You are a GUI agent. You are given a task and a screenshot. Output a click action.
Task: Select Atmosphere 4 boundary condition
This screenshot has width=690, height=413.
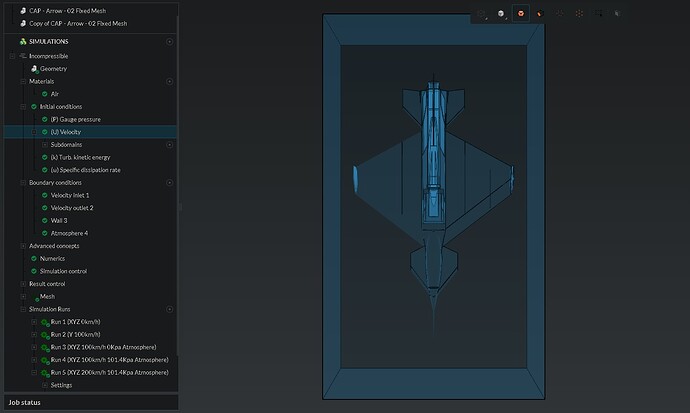coord(69,233)
